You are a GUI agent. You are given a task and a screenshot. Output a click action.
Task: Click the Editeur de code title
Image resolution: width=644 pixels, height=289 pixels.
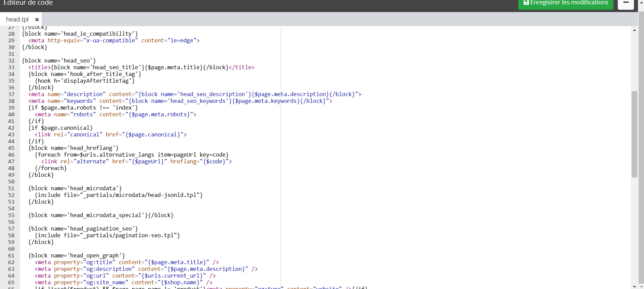coord(28,3)
